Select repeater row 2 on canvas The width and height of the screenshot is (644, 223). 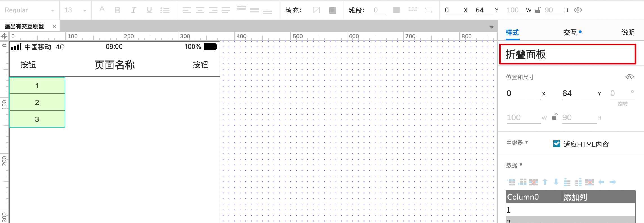point(37,103)
